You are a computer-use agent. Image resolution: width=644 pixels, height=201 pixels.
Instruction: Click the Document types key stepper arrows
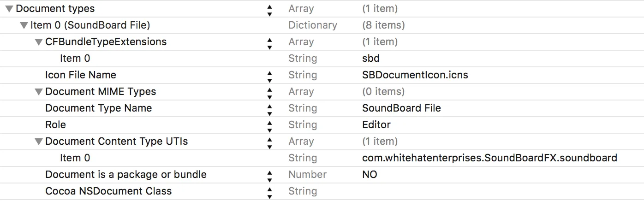pos(270,10)
